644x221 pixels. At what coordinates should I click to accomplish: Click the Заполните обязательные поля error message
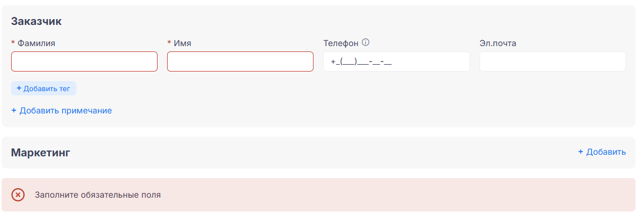pyautogui.click(x=98, y=195)
